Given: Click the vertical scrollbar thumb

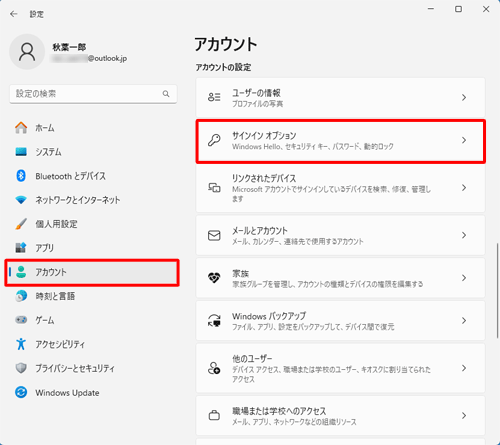Looking at the screenshot, I should [x=497, y=292].
